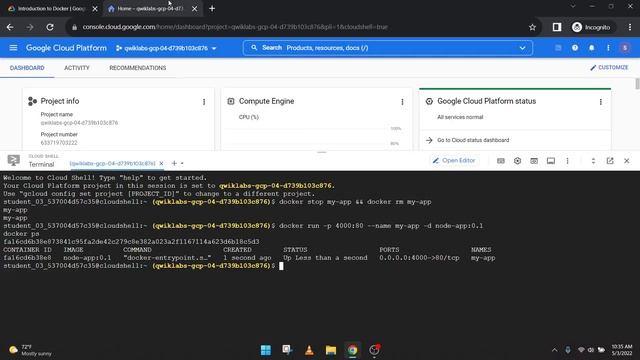
Task: Add a new Cloud Shell terminal tab
Action: click(174, 163)
